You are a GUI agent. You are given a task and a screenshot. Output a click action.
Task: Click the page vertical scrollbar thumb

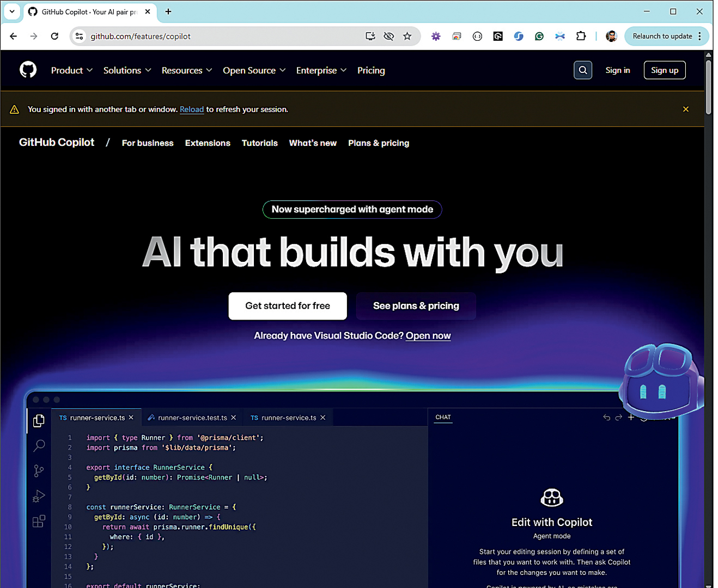point(708,87)
